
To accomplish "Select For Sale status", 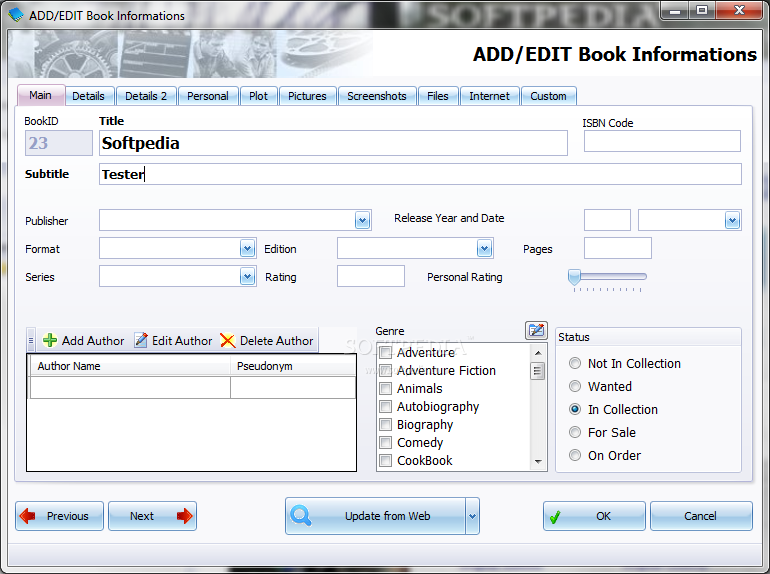I will (x=575, y=432).
